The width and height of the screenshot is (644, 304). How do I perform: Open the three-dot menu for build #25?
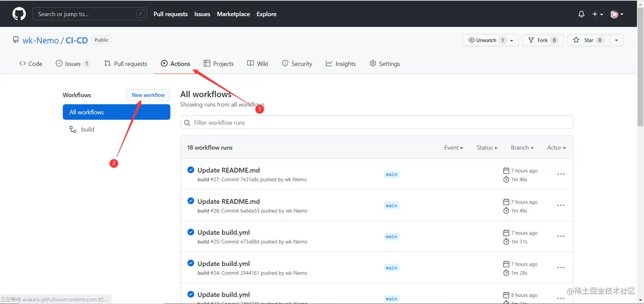(561, 236)
